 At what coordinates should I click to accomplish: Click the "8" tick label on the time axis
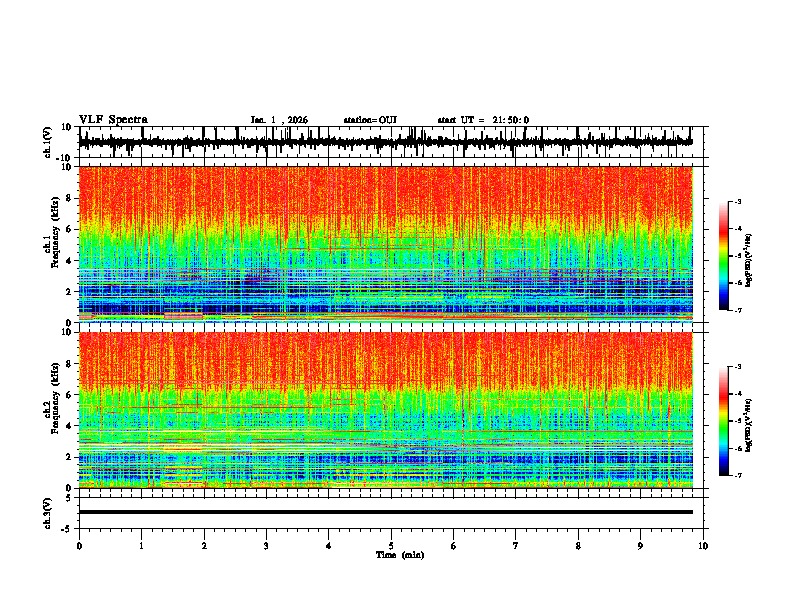(578, 546)
